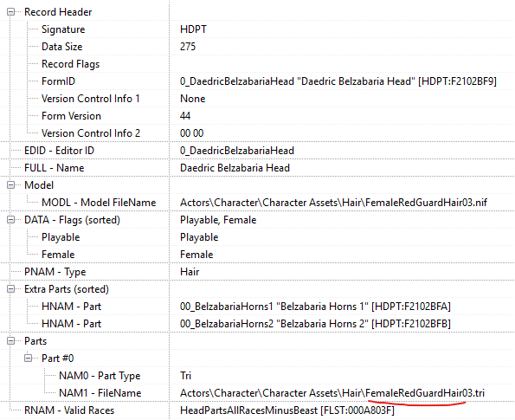
Task: Click the Playable value cell
Action: coord(199,237)
